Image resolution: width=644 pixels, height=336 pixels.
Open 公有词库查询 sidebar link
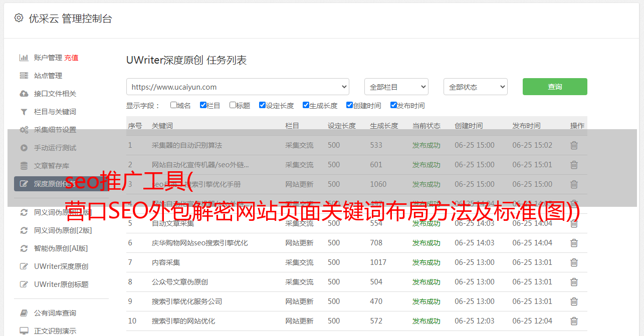[x=55, y=313]
